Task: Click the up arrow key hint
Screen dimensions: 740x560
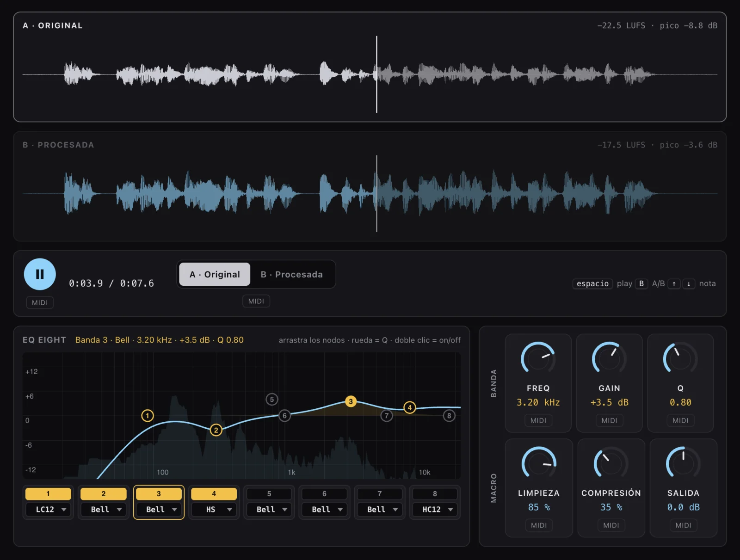Action: click(x=674, y=283)
